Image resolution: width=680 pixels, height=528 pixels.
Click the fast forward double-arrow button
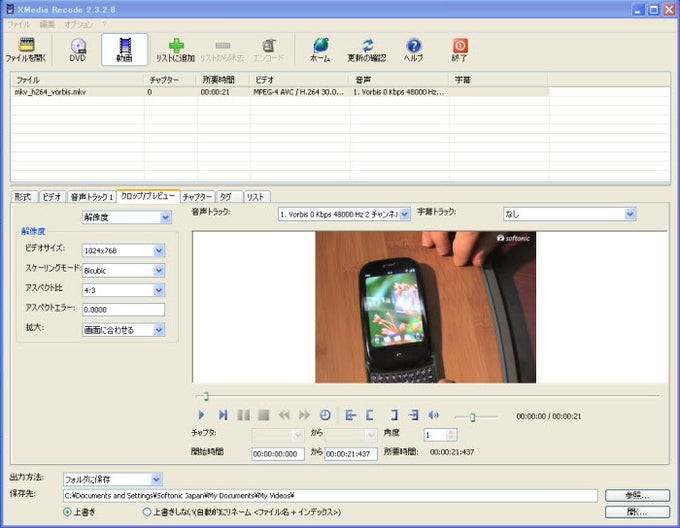pyautogui.click(x=304, y=415)
